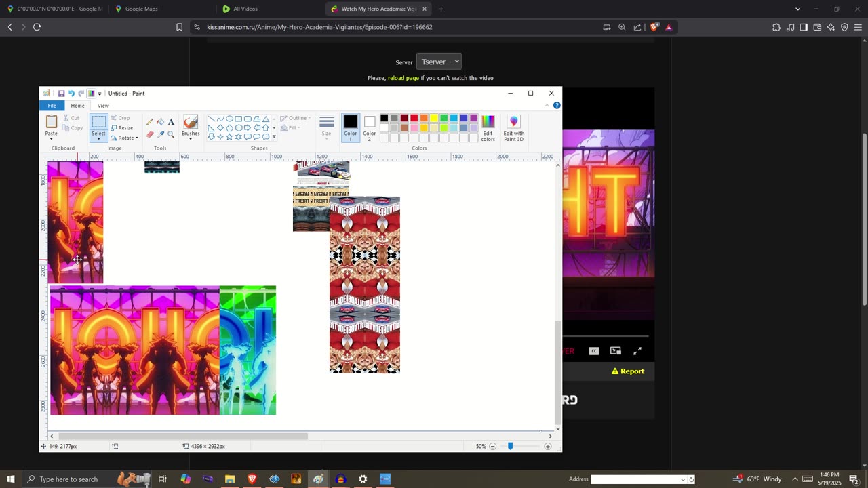Viewport: 868px width, 488px height.
Task: Launch Edit with Paint 3D
Action: click(513, 128)
